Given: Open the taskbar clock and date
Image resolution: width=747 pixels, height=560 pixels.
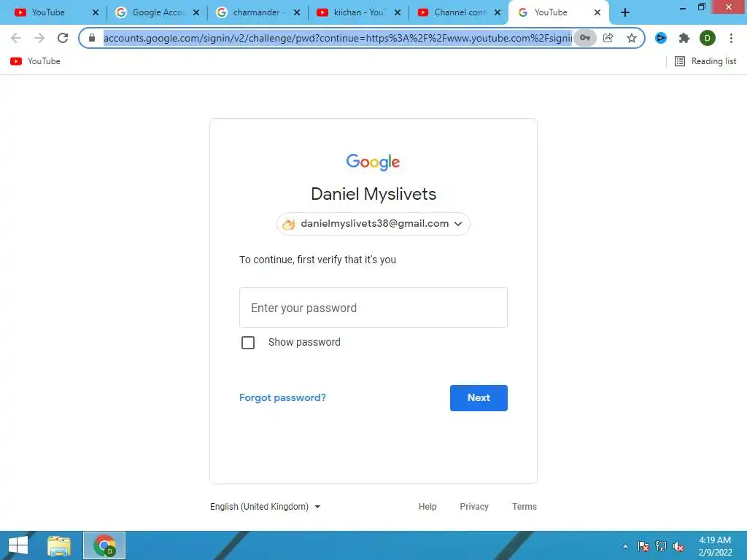Looking at the screenshot, I should (715, 546).
